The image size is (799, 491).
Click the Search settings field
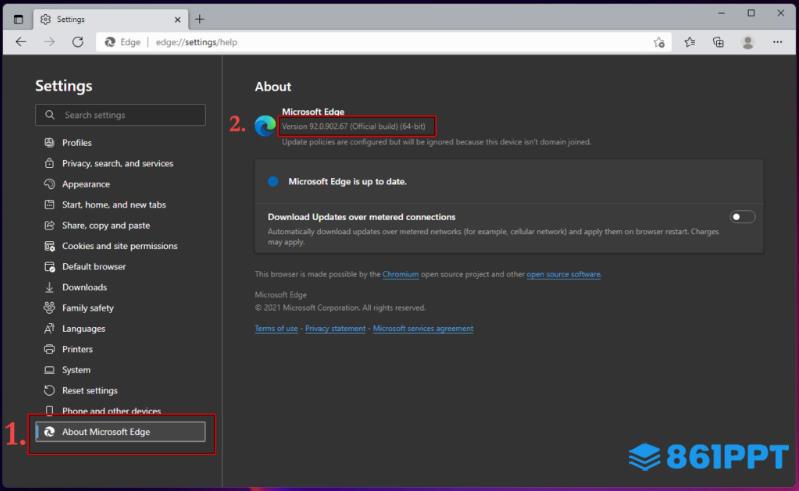point(120,115)
